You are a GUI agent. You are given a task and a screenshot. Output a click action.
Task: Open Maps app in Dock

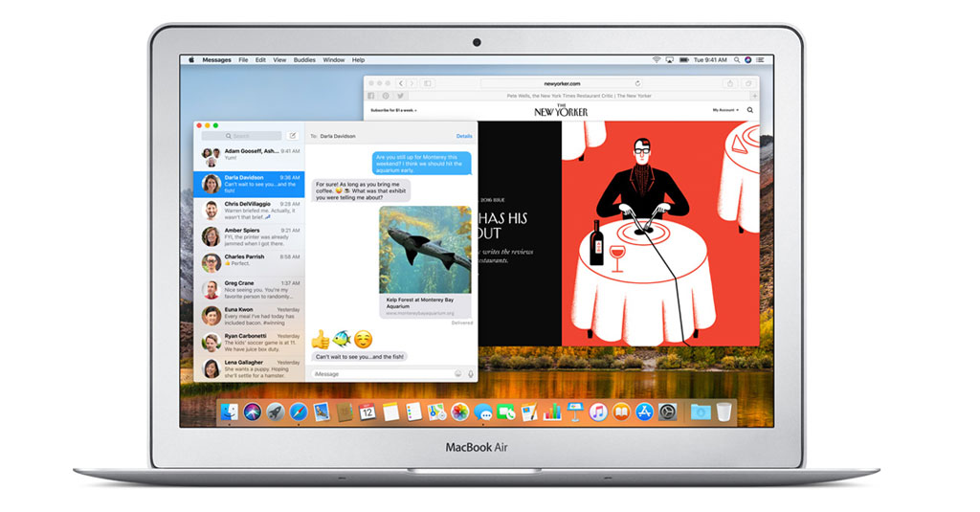pos(436,412)
